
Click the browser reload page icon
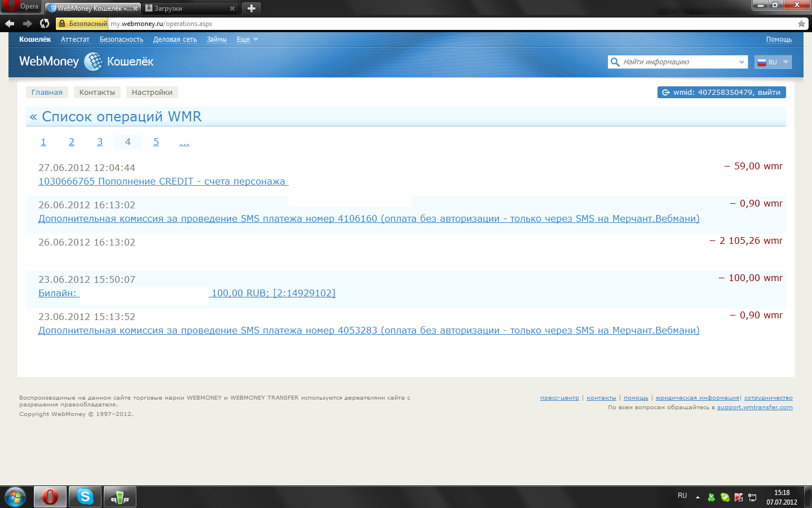click(45, 24)
